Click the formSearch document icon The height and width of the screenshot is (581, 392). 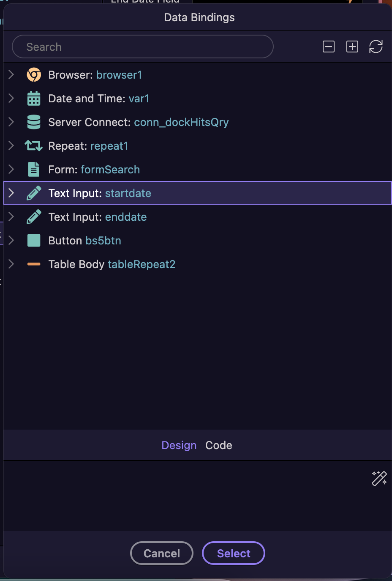pos(34,170)
